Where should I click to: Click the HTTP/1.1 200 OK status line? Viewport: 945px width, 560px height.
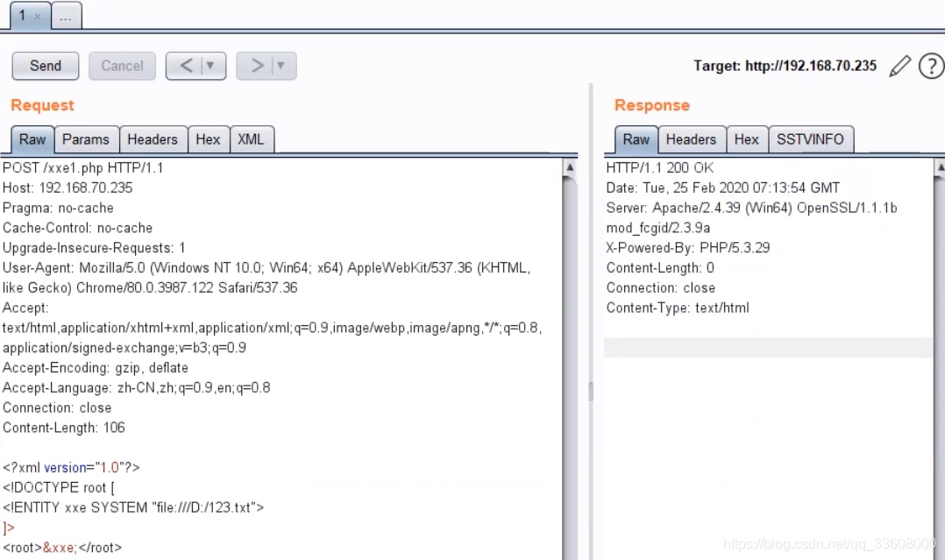point(660,167)
